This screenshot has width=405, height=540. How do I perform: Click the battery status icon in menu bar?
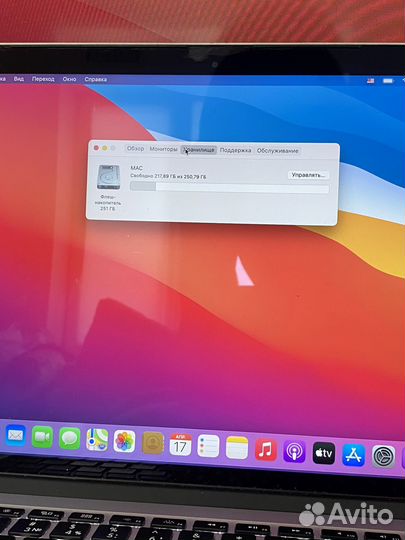point(388,81)
